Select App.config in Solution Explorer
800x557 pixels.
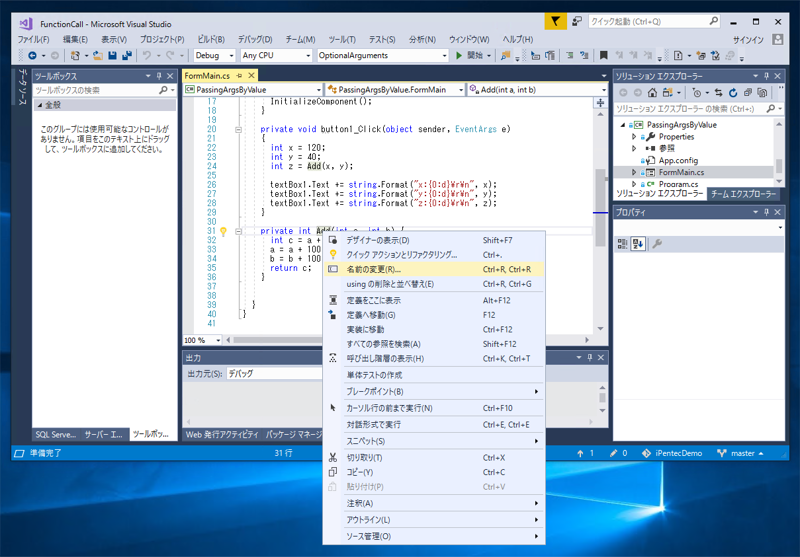678,160
